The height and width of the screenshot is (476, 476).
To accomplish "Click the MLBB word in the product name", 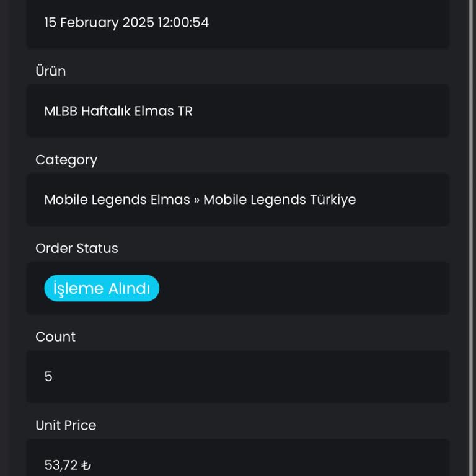I will (x=61, y=112).
